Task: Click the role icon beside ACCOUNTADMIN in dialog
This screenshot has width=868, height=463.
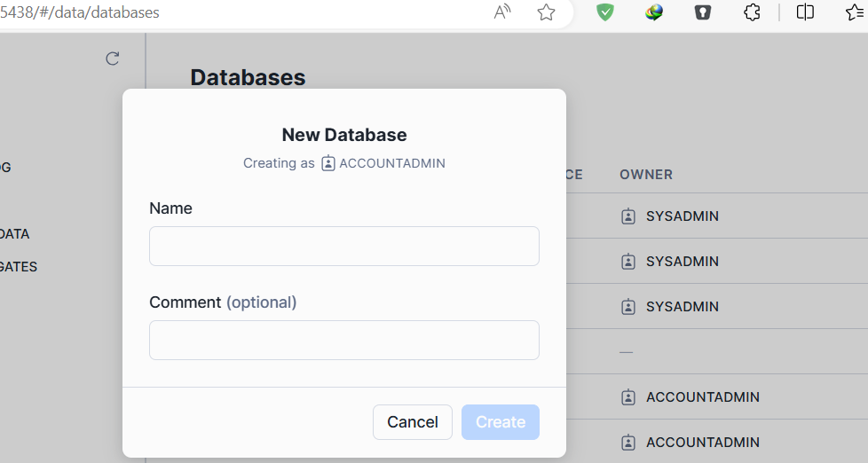Action: pyautogui.click(x=328, y=163)
